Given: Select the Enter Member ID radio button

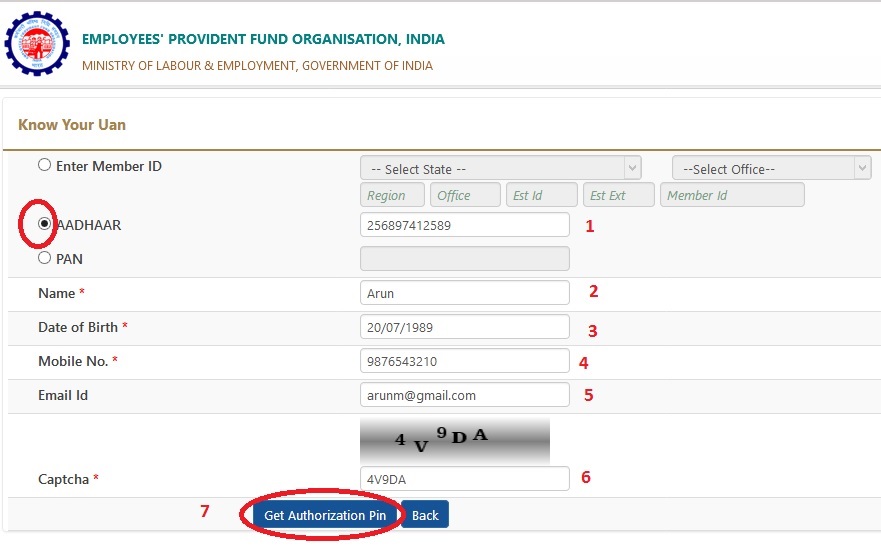Looking at the screenshot, I should (44, 165).
